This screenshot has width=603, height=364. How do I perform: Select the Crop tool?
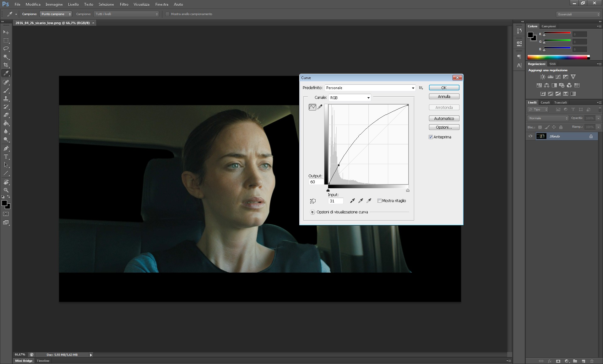click(x=6, y=65)
